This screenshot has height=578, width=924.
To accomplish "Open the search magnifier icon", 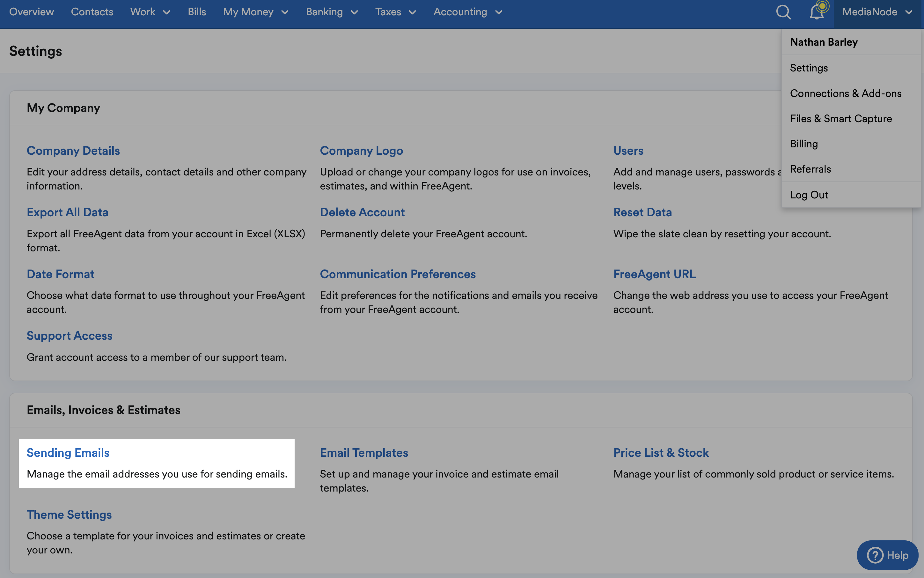I will (x=783, y=12).
